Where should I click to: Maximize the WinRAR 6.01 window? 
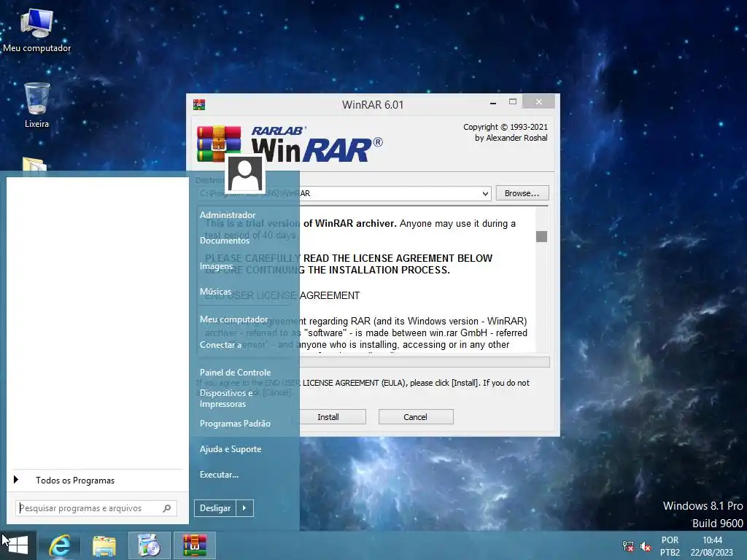513,102
